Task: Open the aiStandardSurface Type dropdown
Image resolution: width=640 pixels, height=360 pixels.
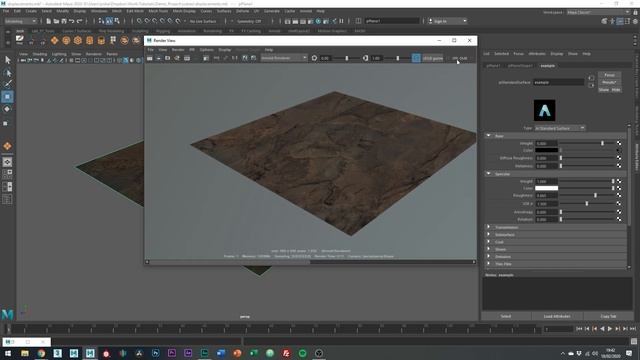Action: [x=560, y=128]
